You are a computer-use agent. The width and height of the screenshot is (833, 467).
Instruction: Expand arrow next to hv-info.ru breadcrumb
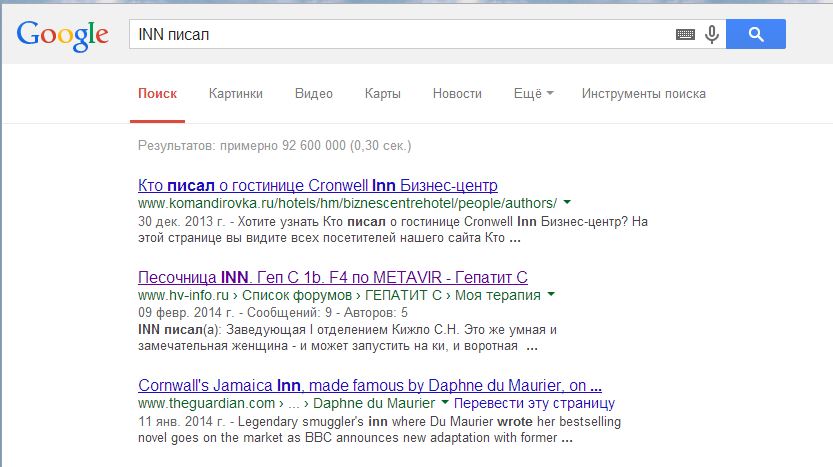551,294
